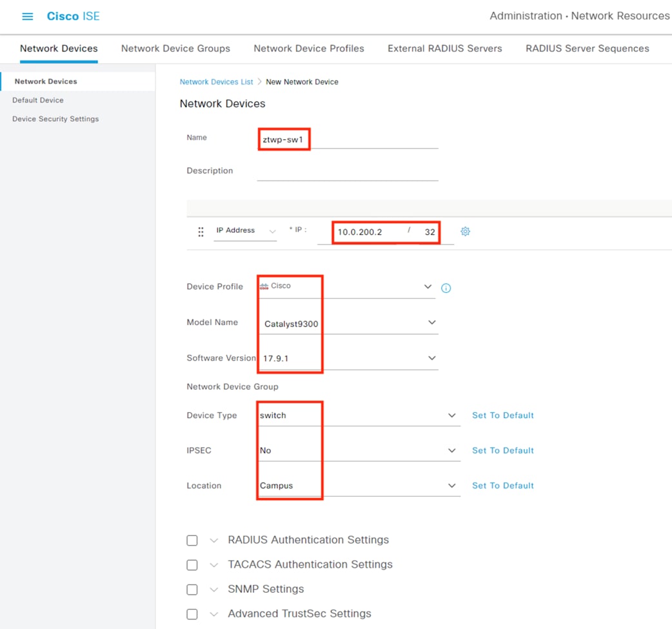Viewport: 672px width, 629px height.
Task: Switch to Network Device Groups tab
Action: coord(175,48)
